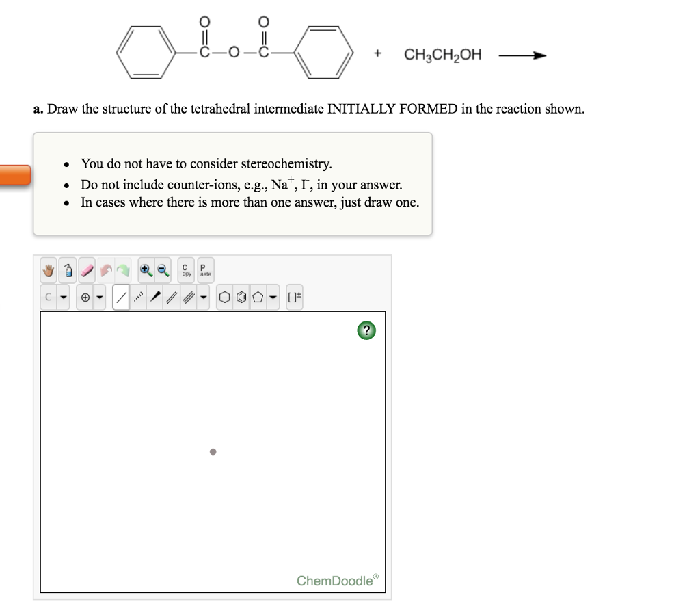Select the charge plus tool
Screen dimensions: 700x606
pyautogui.click(x=84, y=296)
